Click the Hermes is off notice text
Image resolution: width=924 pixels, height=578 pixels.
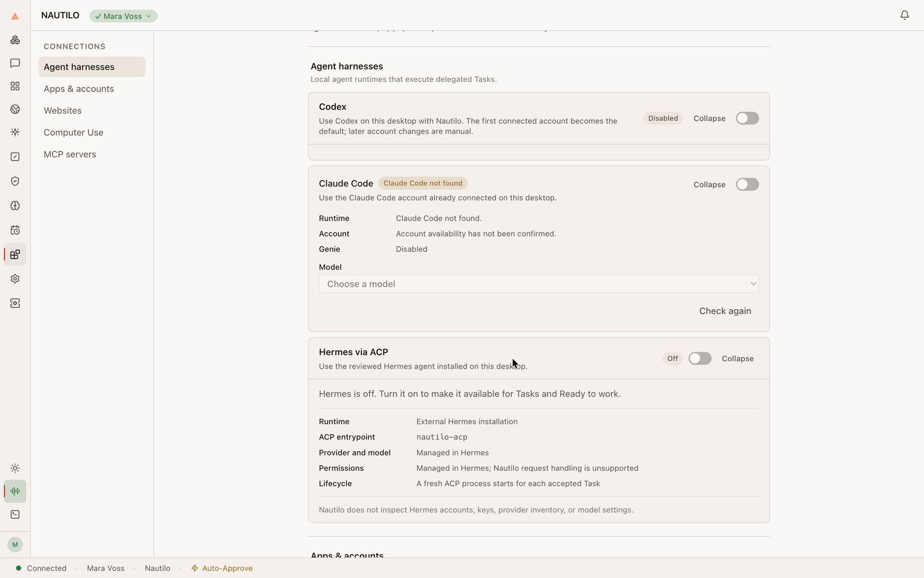click(470, 394)
